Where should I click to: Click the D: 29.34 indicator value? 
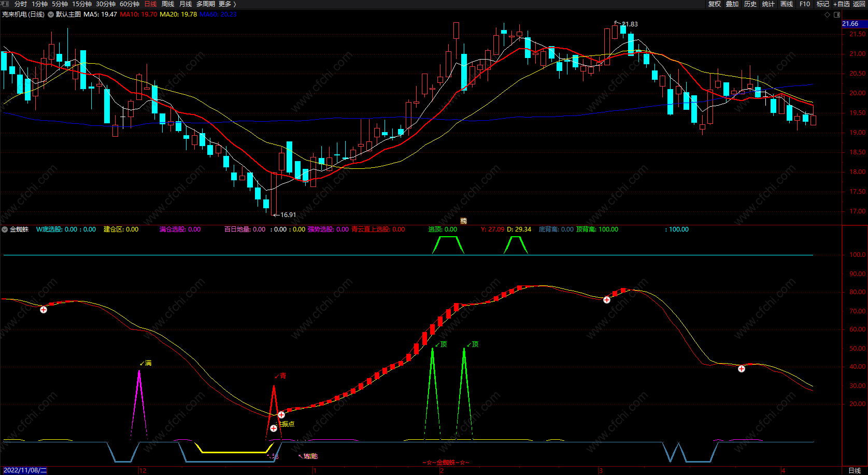click(x=519, y=229)
